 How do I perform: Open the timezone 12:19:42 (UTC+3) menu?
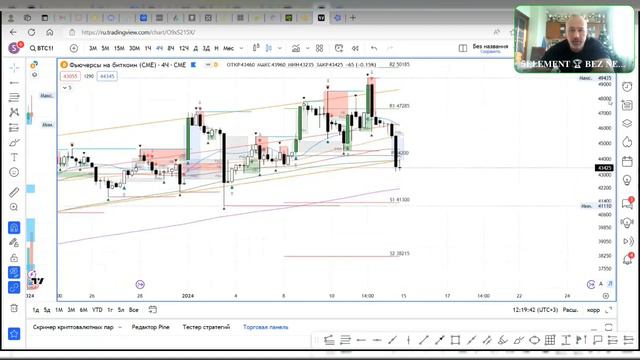point(535,310)
